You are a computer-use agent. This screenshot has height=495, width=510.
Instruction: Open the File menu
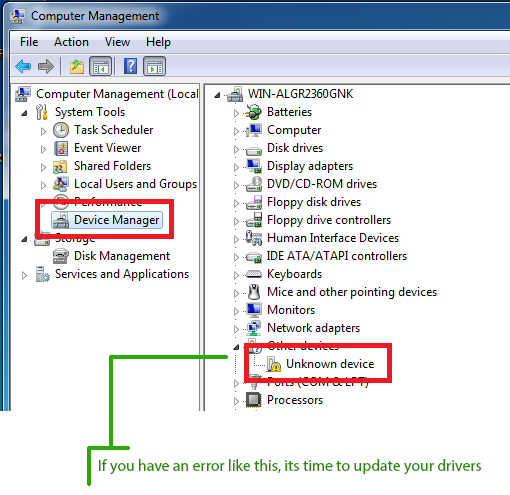point(29,42)
